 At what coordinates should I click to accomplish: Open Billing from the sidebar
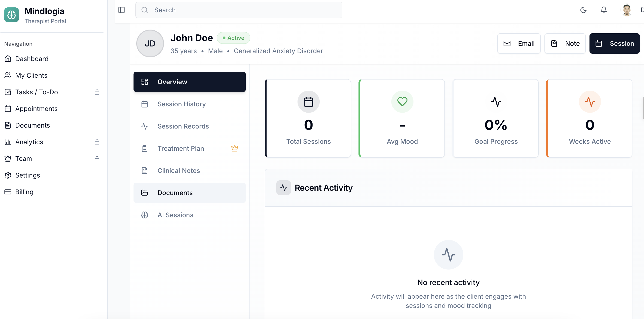[24, 192]
